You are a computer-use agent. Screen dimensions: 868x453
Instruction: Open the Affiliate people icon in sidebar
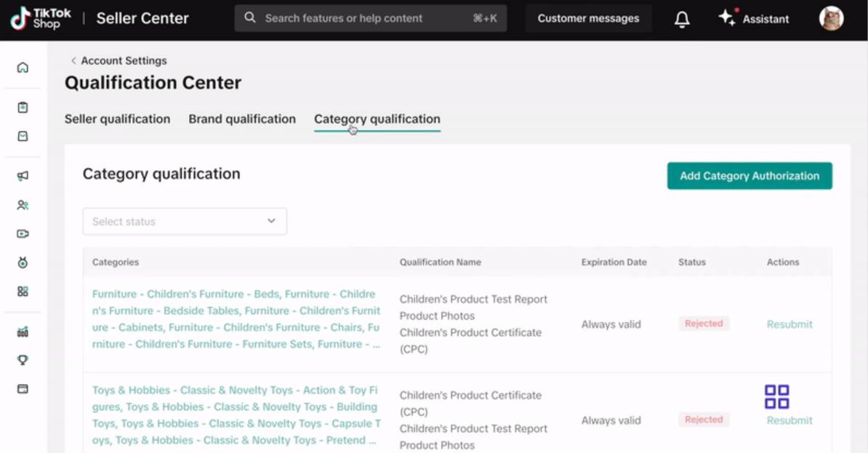coord(23,205)
